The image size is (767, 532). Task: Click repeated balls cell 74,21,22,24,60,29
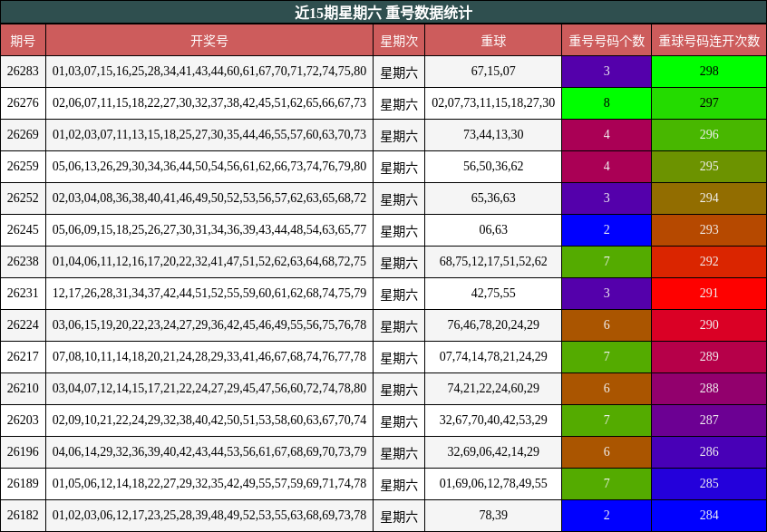pos(493,389)
